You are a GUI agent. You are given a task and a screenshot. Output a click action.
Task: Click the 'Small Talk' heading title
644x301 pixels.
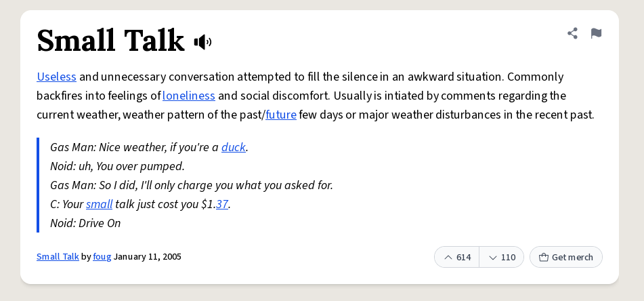coord(110,40)
